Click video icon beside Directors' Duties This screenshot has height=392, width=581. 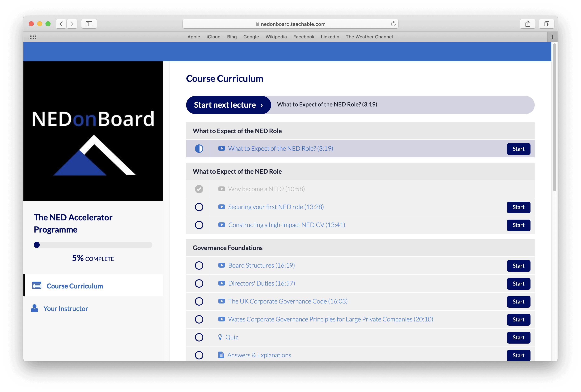coord(221,283)
